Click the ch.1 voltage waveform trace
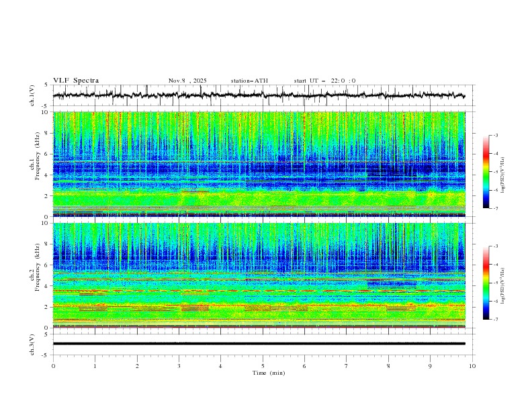532x411 pixels. [259, 95]
